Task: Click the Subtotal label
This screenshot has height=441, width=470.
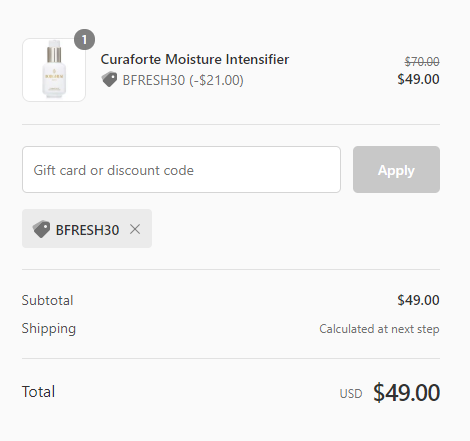Action: 47,300
